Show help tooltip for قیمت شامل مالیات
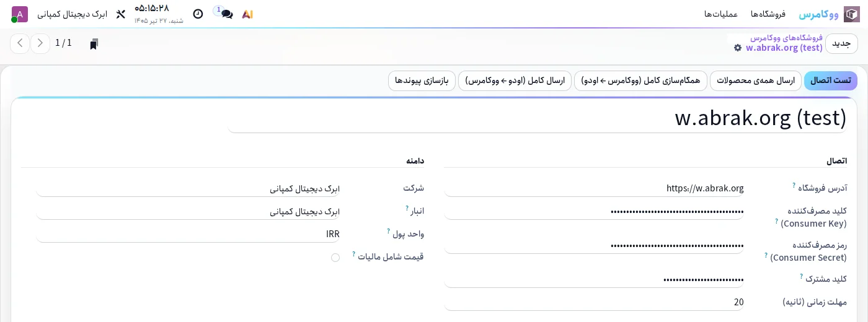The image size is (868, 322). 354,254
